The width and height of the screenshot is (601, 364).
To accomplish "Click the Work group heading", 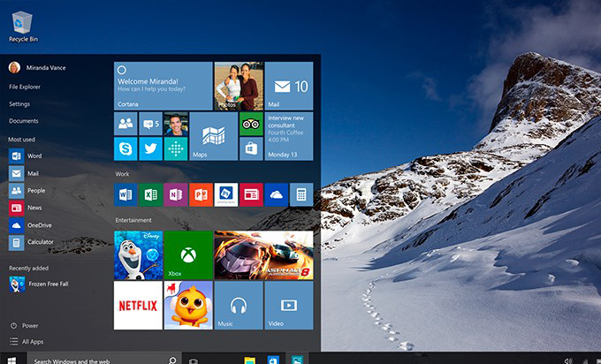I will (x=122, y=174).
